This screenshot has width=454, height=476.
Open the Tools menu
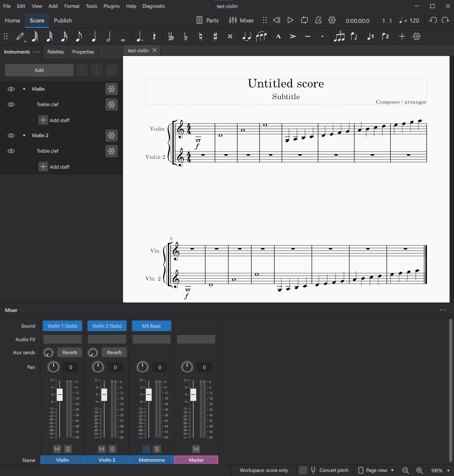point(91,6)
